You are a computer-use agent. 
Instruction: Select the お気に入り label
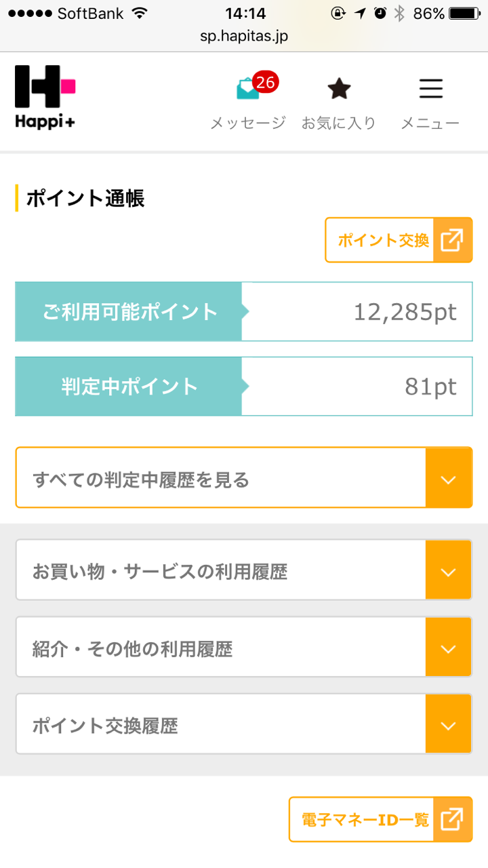click(339, 123)
